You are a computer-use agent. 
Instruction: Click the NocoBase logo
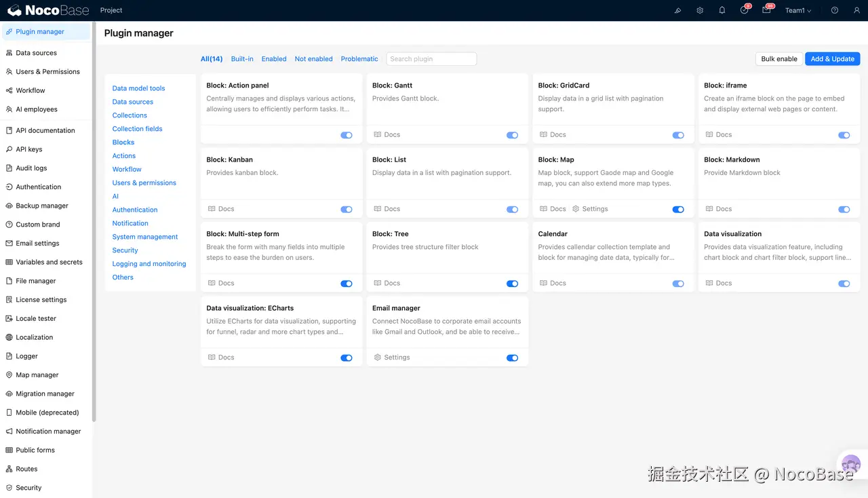[x=48, y=10]
